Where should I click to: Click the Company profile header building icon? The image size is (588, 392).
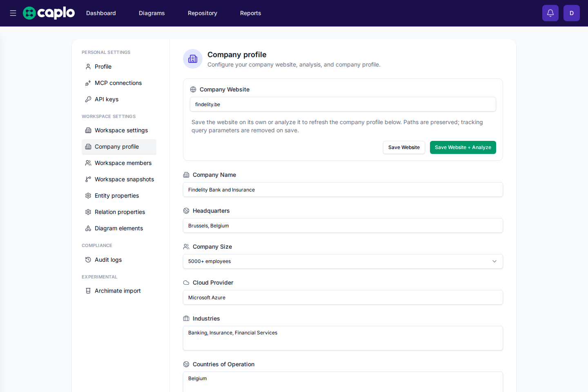193,59
